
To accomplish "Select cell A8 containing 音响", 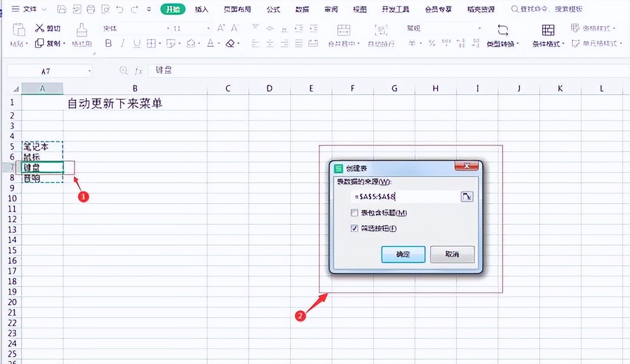I will [x=42, y=178].
